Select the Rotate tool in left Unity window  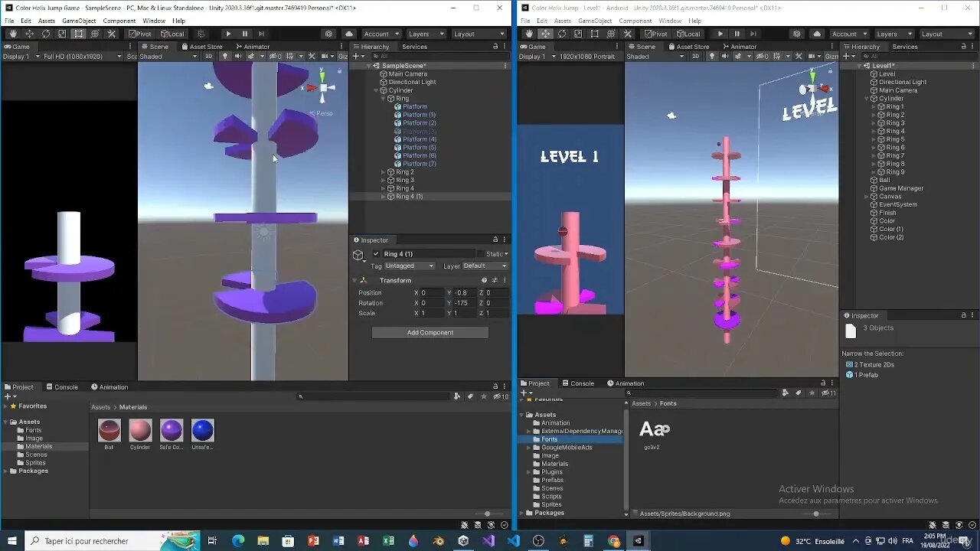point(46,34)
